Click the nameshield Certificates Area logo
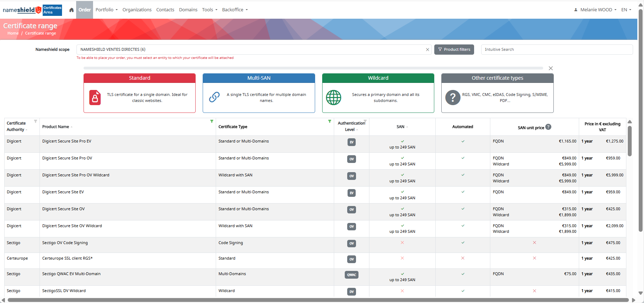The width and height of the screenshot is (644, 303). (x=32, y=10)
